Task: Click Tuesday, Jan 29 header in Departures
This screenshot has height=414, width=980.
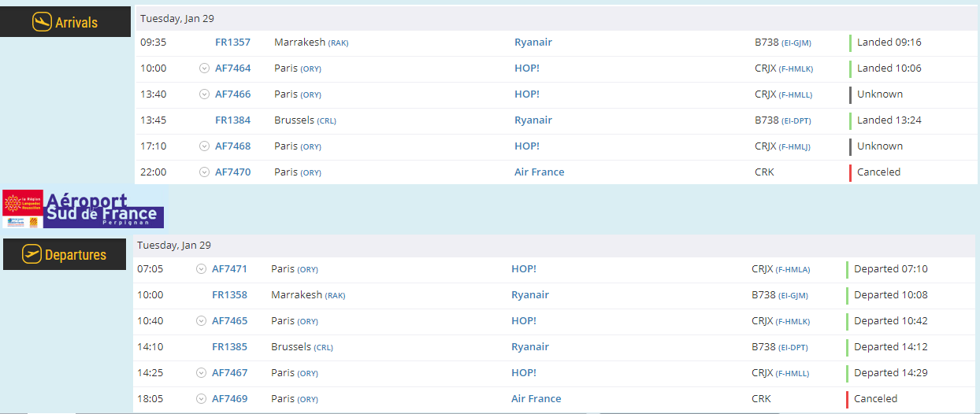Action: 174,246
